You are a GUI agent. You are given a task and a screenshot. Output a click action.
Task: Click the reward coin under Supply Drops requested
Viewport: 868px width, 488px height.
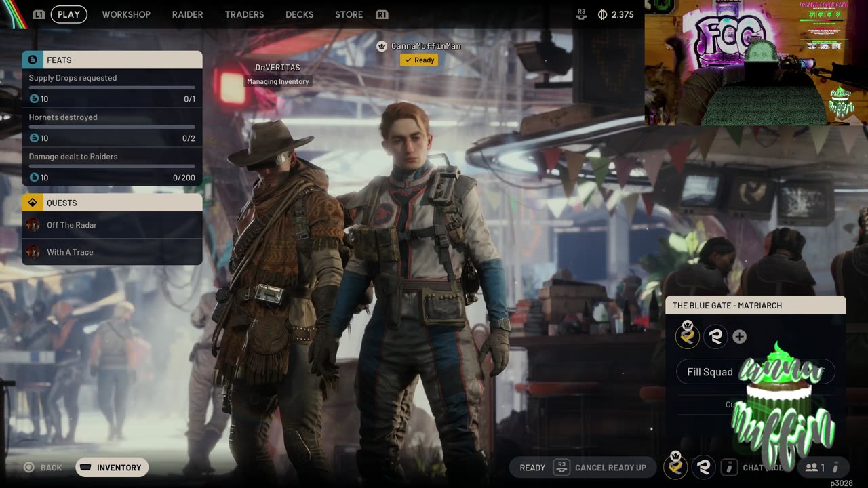click(x=34, y=99)
